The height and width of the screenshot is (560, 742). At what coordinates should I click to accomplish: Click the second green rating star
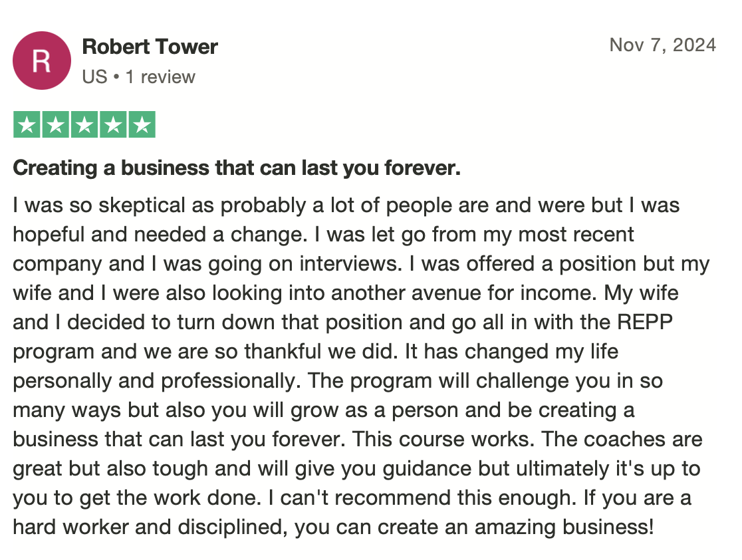tap(56, 124)
